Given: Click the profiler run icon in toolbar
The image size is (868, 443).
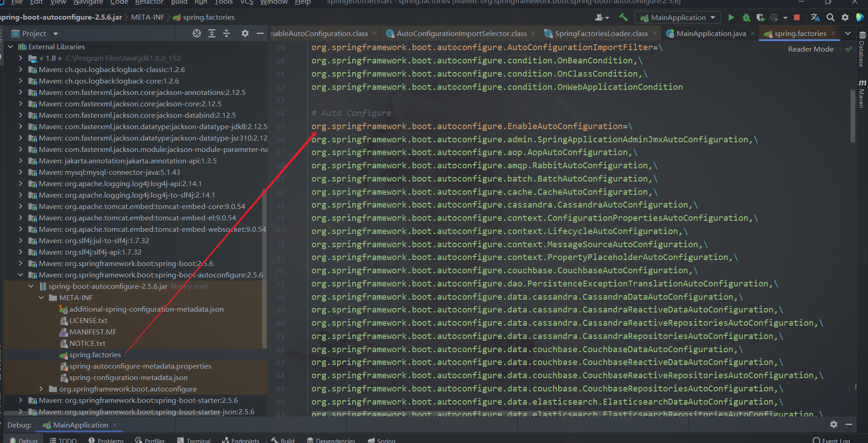Looking at the screenshot, I should [774, 17].
